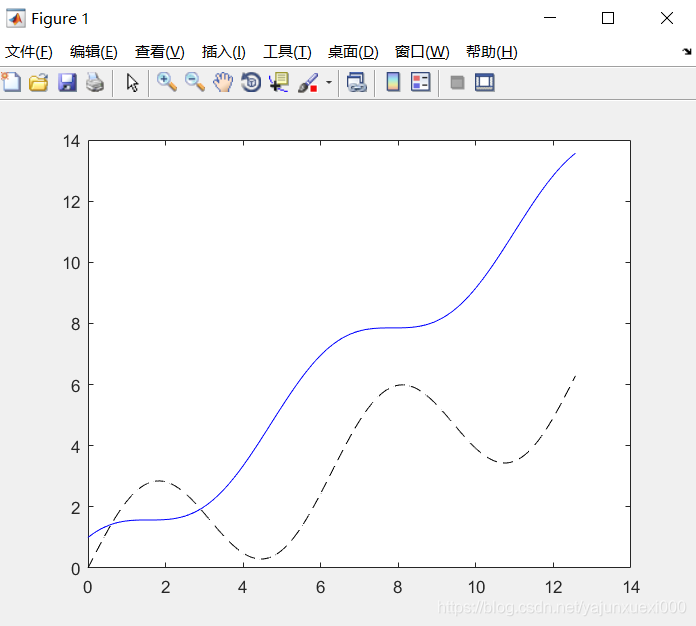Open the 编辑(E) menu
696x626 pixels.
coord(94,52)
